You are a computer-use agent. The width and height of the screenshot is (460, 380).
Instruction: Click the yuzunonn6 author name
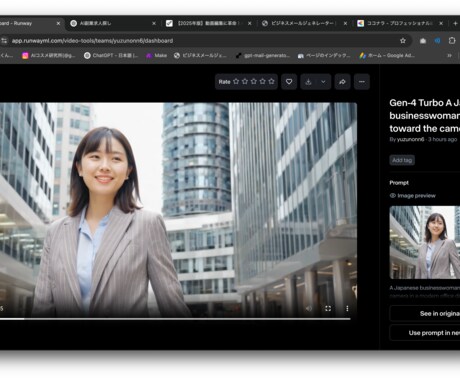click(411, 139)
